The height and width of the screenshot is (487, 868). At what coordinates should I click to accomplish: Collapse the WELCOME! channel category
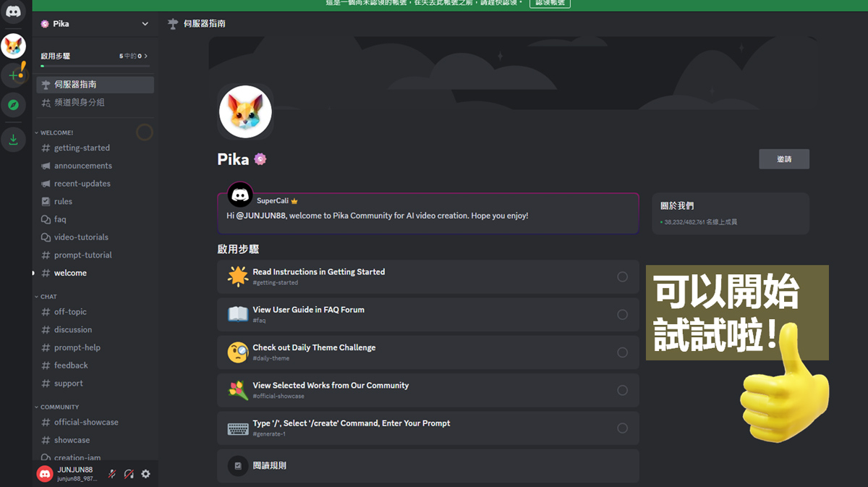click(x=54, y=132)
